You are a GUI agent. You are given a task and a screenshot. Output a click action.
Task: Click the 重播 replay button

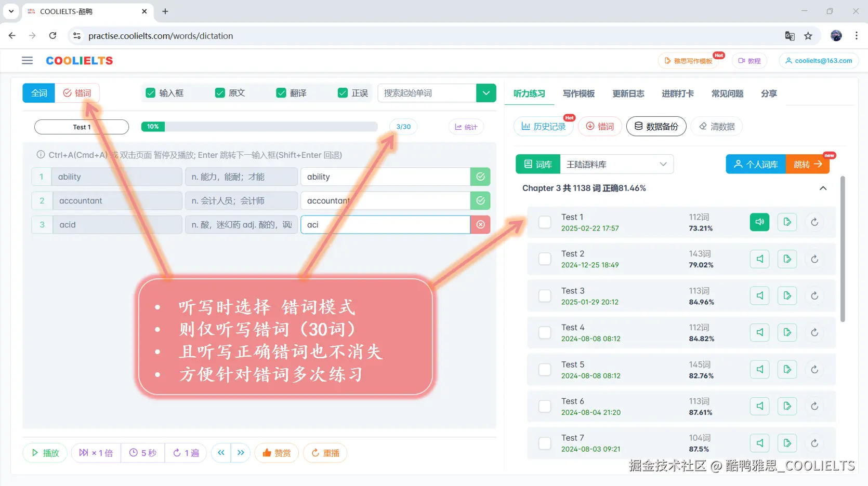325,453
